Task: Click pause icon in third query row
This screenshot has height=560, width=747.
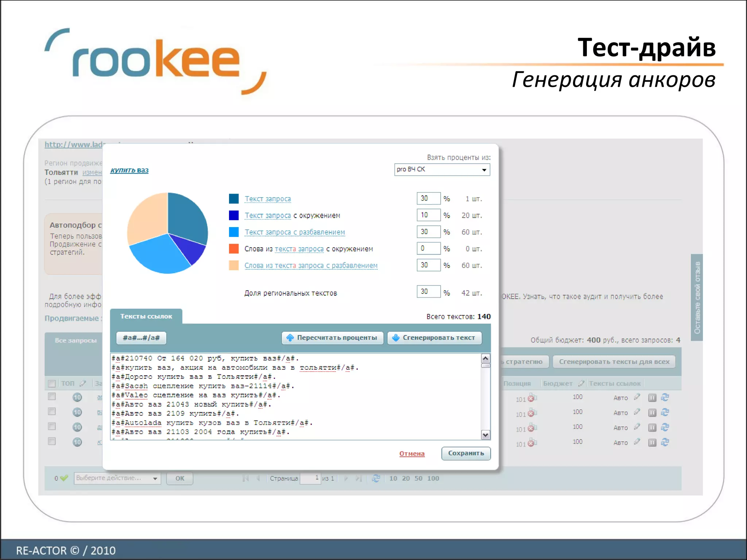Action: [x=652, y=428]
